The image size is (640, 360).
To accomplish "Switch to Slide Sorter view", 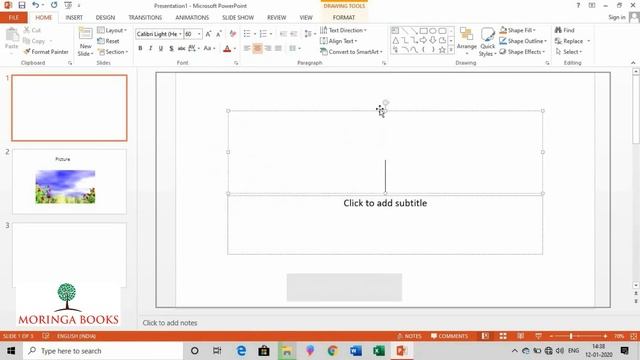I will [x=503, y=336].
